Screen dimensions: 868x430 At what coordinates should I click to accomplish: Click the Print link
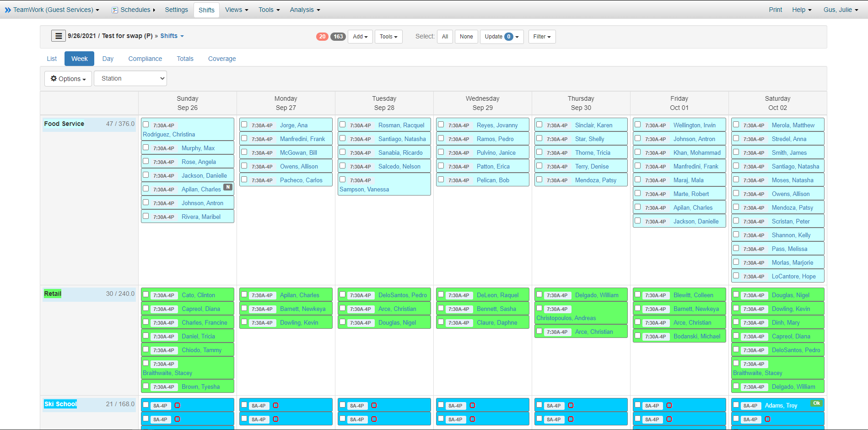(x=775, y=10)
